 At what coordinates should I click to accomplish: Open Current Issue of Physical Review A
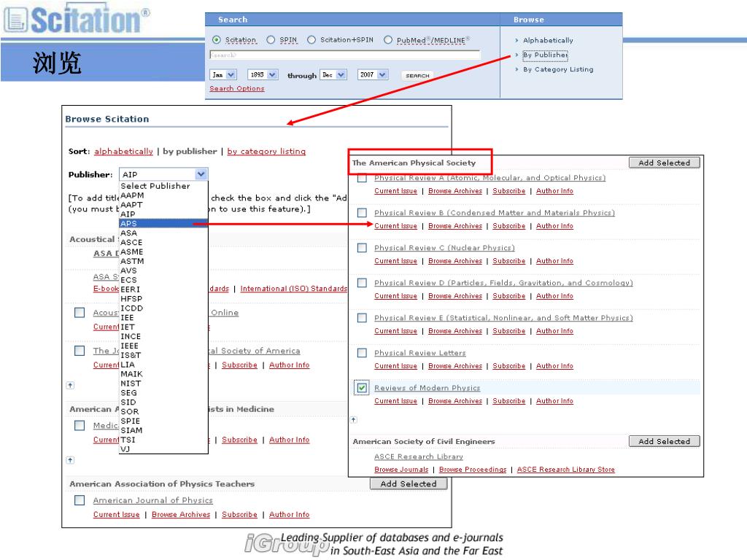pos(395,191)
